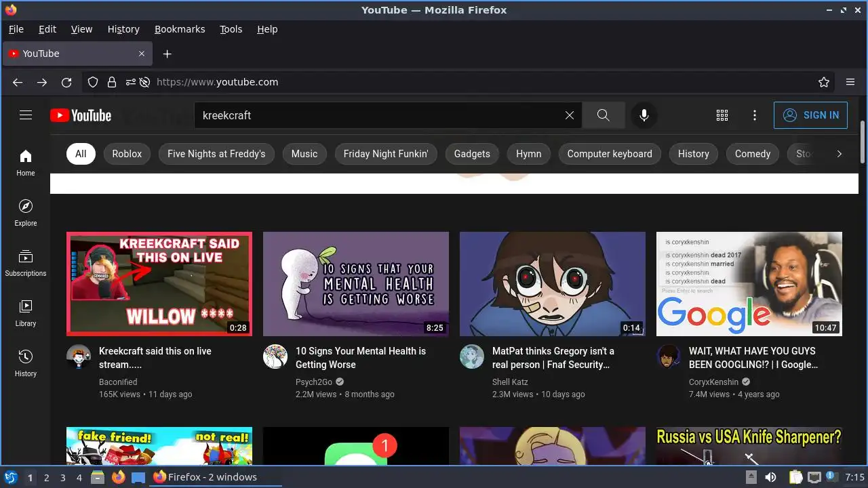Click the volume icon in system tray
The height and width of the screenshot is (488, 868).
[x=771, y=477]
